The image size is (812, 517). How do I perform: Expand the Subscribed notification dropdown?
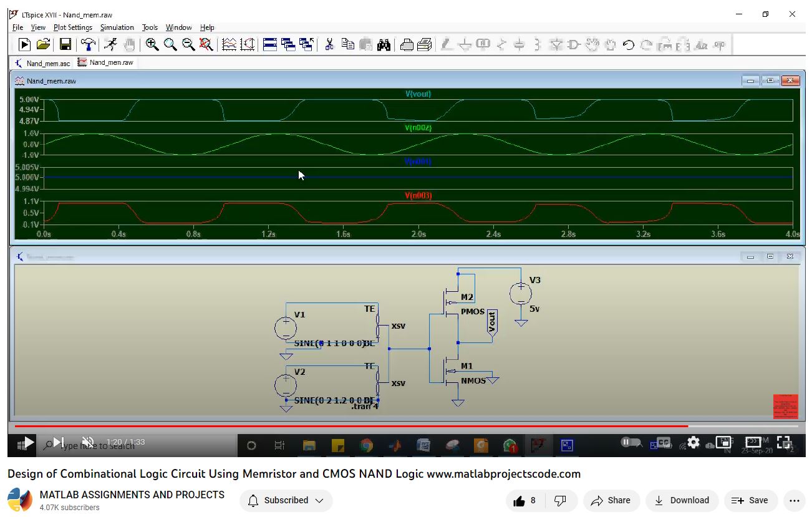coord(286,500)
